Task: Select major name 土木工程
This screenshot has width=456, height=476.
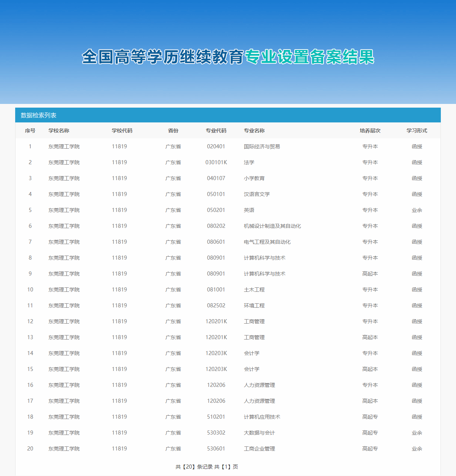Action: [254, 290]
